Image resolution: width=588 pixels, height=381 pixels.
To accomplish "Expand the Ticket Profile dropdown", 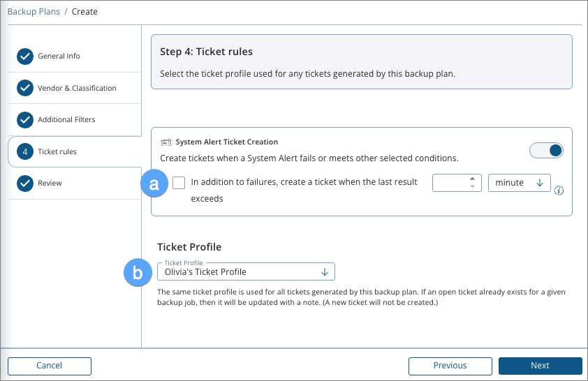I will click(x=246, y=271).
